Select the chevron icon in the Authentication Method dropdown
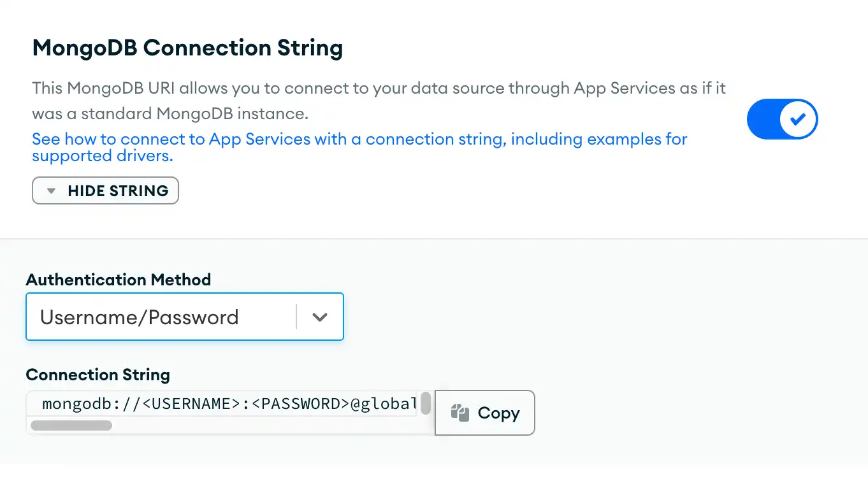Viewport: 868px width, 479px height. pyautogui.click(x=321, y=317)
